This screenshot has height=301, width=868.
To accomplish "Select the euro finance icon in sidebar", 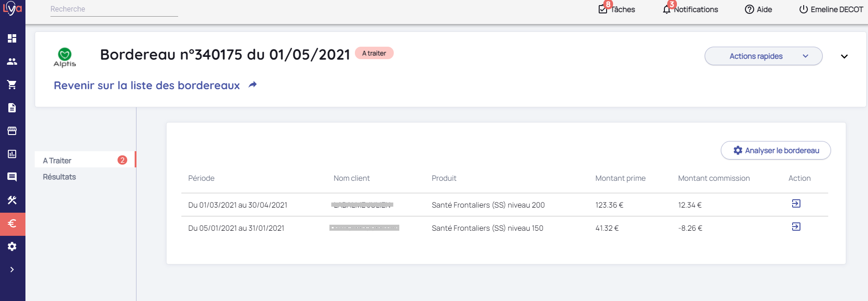I will coord(12,224).
